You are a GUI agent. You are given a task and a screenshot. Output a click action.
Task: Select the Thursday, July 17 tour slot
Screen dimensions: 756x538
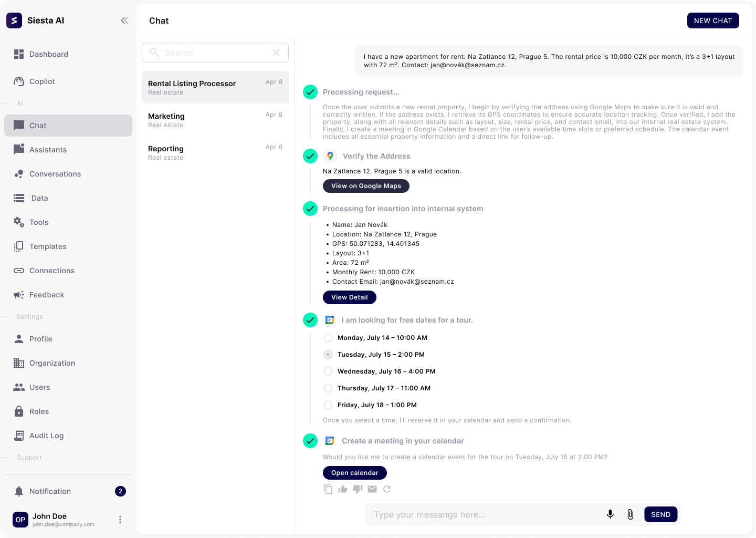[328, 388]
